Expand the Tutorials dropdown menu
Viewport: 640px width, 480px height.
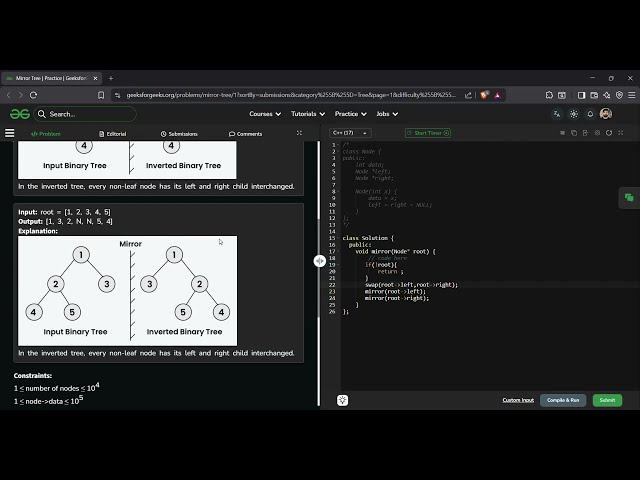click(x=308, y=114)
